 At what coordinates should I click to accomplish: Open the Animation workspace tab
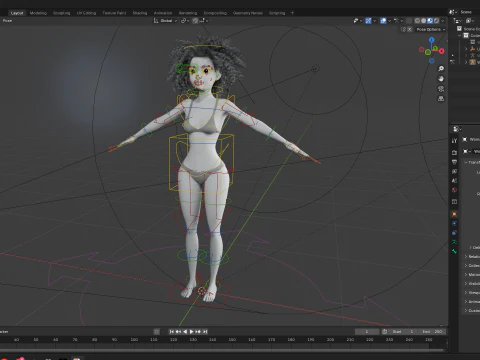point(163,13)
